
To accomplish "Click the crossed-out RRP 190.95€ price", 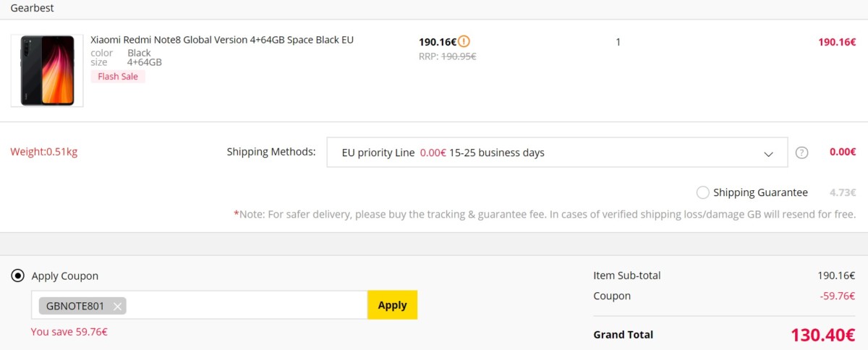I will pos(447,56).
